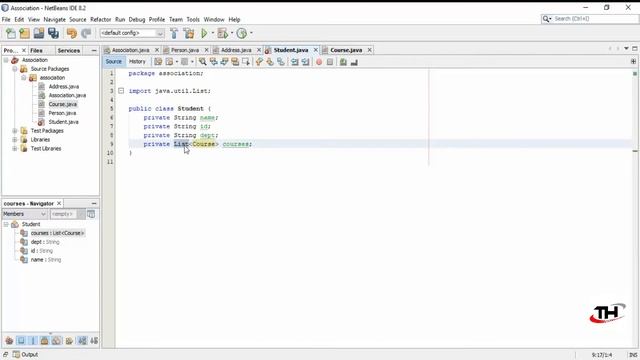Screen dimensions: 640x360
Task: Click the Profile Project toolbar icon
Action: pyautogui.click(x=242, y=33)
